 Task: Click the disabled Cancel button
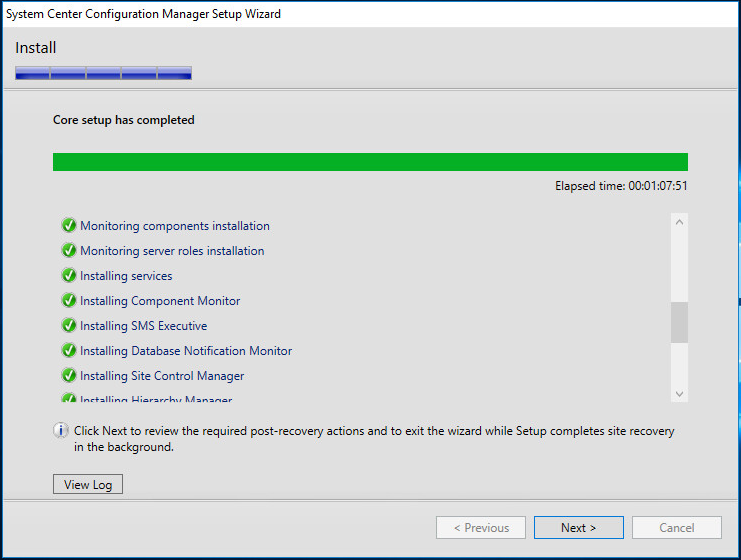click(677, 527)
